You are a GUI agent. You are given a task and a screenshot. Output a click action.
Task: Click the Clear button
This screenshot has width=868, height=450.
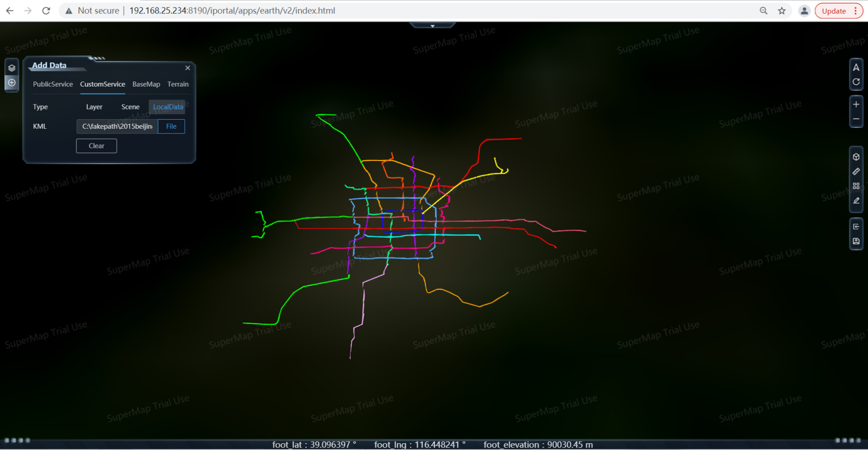coord(96,146)
